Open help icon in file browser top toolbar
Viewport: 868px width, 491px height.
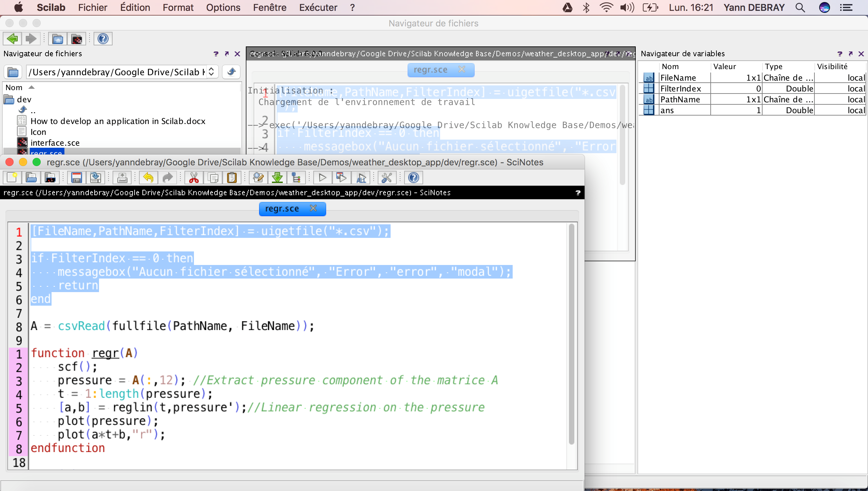[x=103, y=39]
